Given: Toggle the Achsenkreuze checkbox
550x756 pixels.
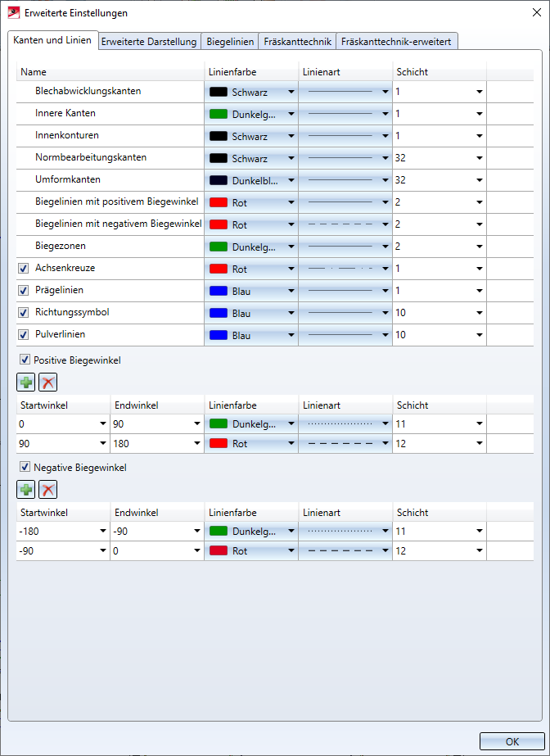Looking at the screenshot, I should tap(23, 268).
